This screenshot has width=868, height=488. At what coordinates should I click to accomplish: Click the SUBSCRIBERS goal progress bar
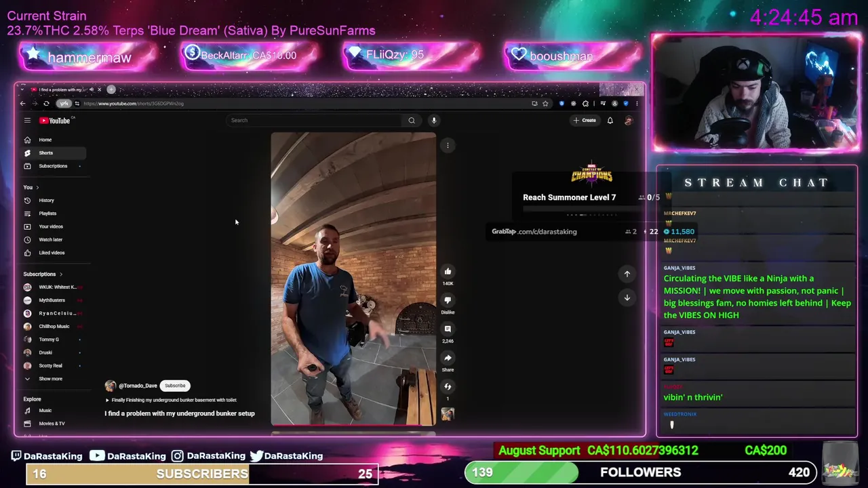tap(202, 474)
